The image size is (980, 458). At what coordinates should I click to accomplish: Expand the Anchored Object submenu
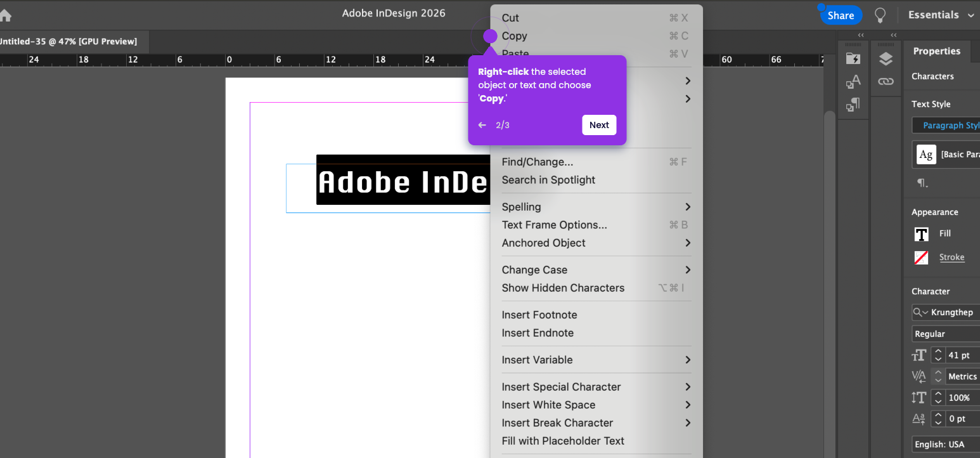point(596,243)
